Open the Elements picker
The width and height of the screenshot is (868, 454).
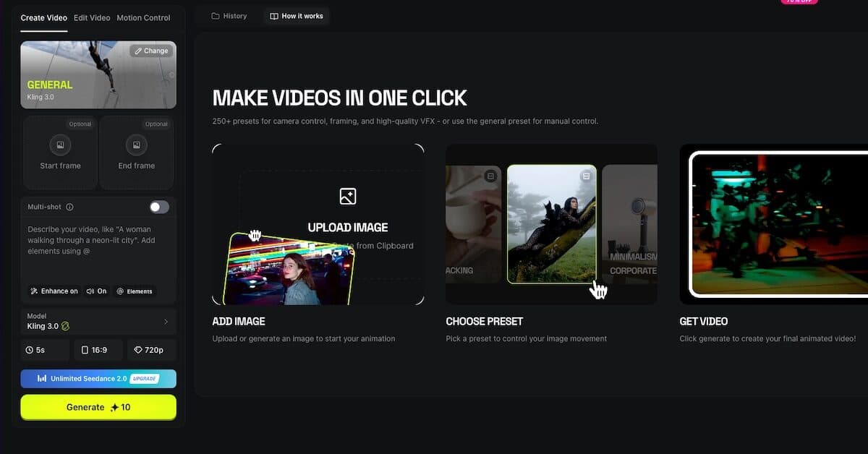(x=135, y=291)
